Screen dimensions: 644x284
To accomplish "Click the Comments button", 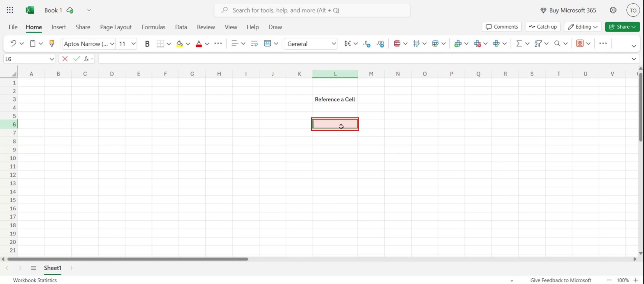I will 501,27.
